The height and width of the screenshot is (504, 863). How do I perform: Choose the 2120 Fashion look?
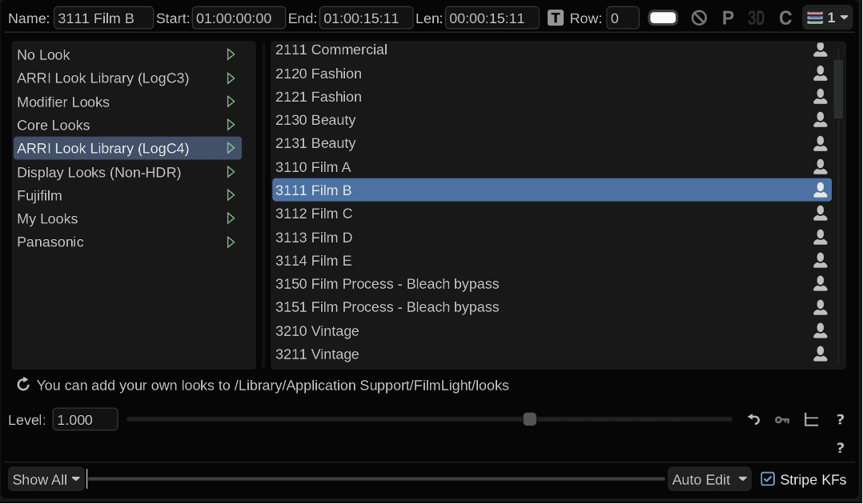pos(552,73)
